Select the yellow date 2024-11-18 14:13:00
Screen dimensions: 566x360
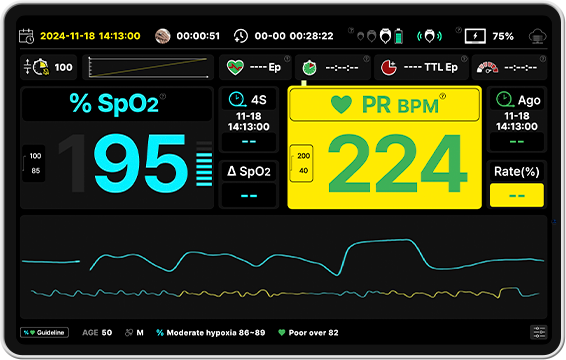[90, 36]
